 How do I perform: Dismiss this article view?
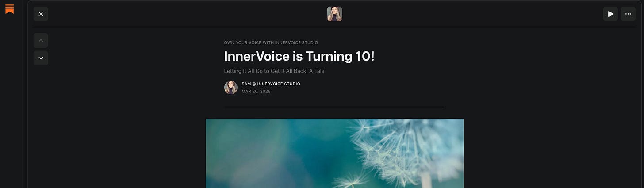[41, 14]
